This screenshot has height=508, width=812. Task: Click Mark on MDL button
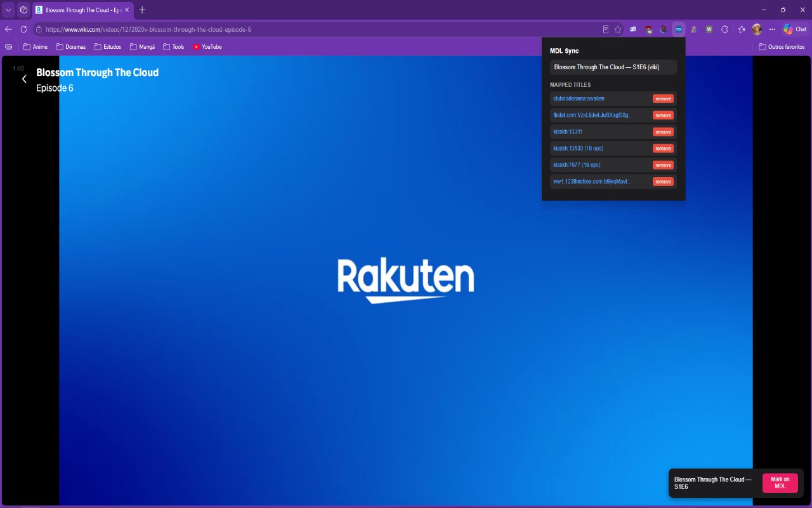coord(780,483)
